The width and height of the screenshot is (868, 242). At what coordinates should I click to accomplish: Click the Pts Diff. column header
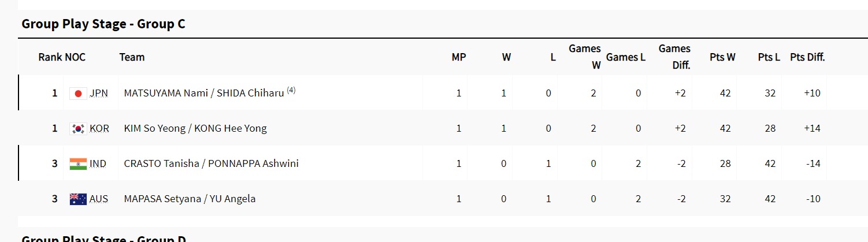(x=807, y=57)
